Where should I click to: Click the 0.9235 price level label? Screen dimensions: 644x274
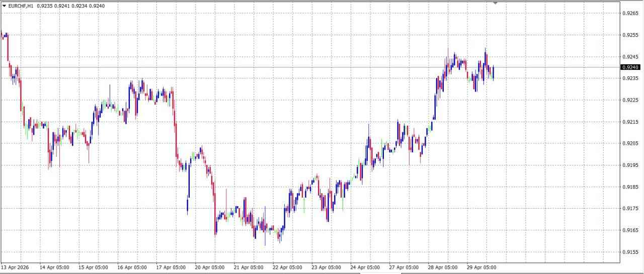(x=630, y=78)
